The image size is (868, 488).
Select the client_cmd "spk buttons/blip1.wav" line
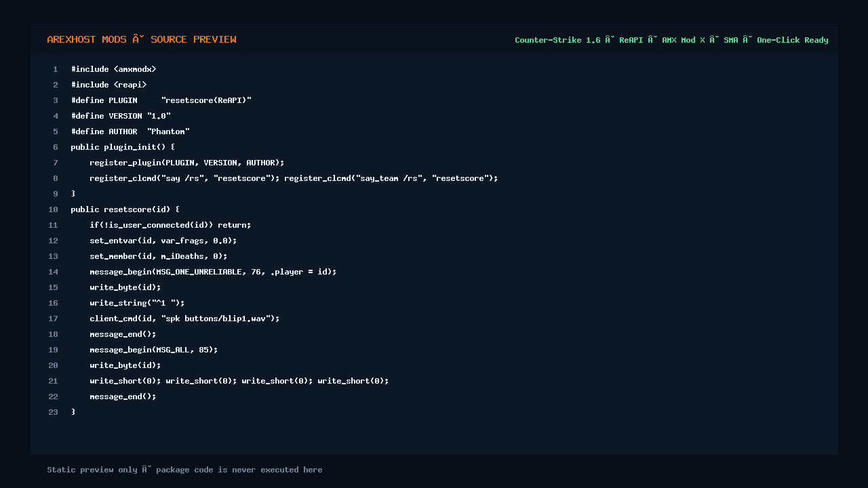(184, 319)
